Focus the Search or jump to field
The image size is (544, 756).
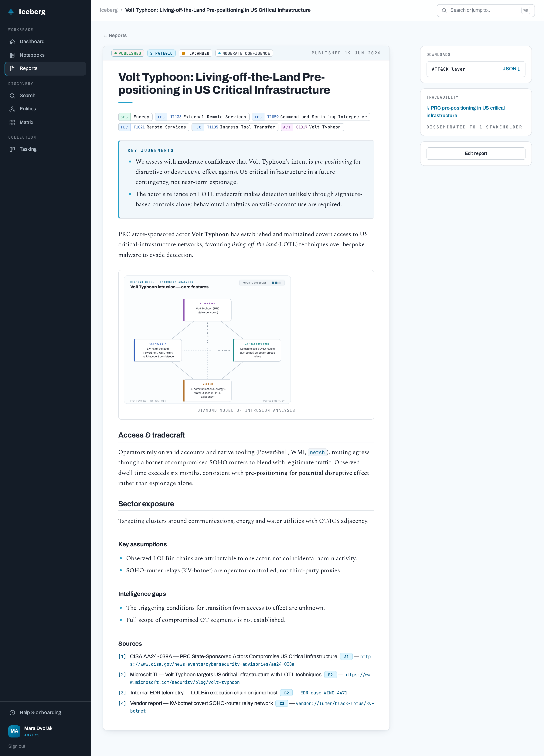(x=485, y=11)
